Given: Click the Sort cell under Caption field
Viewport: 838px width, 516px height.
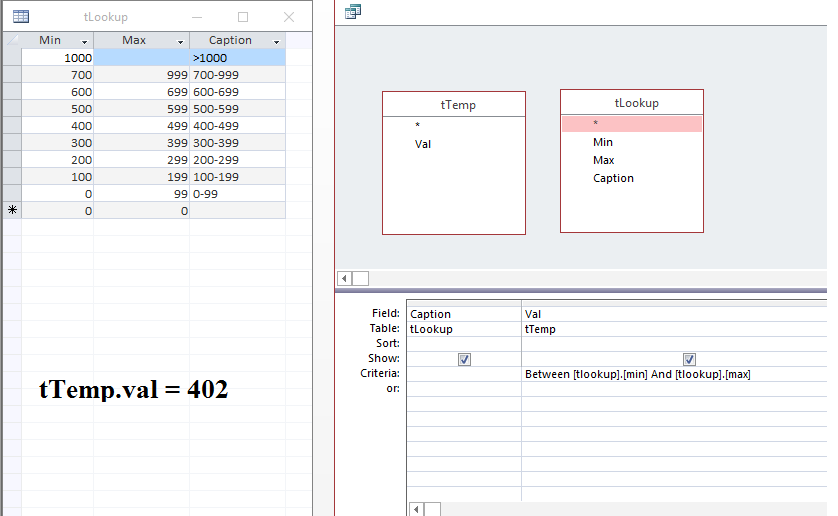Looking at the screenshot, I should coord(463,343).
